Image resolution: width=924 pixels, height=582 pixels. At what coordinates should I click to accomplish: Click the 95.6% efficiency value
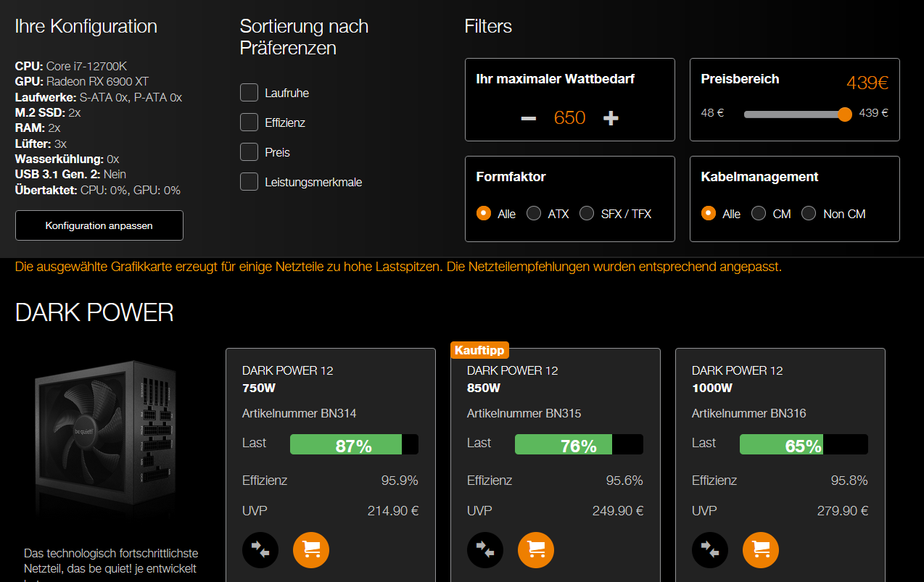624,480
